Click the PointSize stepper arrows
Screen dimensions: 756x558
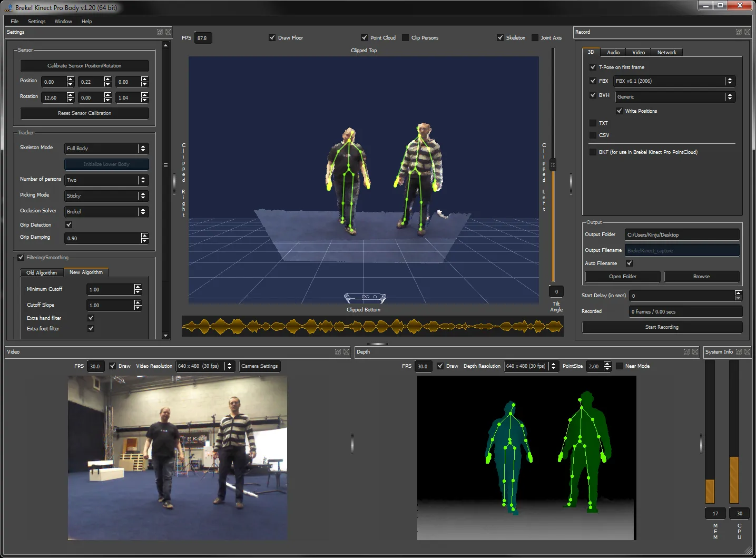point(607,366)
